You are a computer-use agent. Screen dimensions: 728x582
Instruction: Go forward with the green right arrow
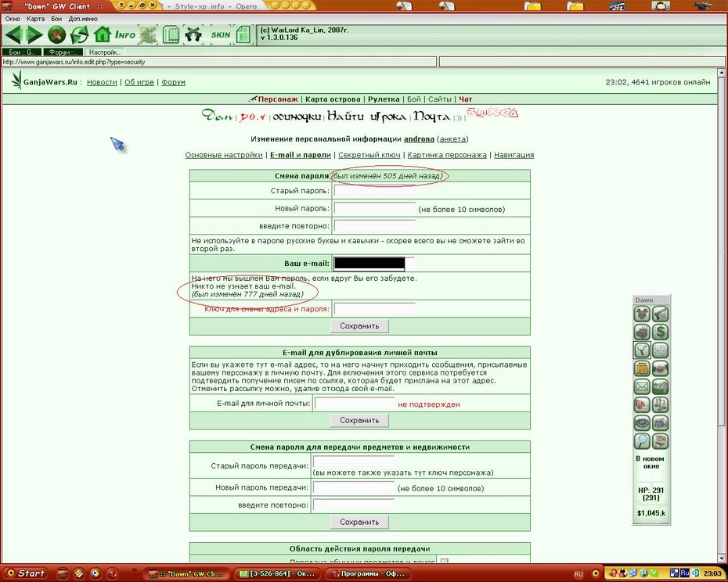34,34
